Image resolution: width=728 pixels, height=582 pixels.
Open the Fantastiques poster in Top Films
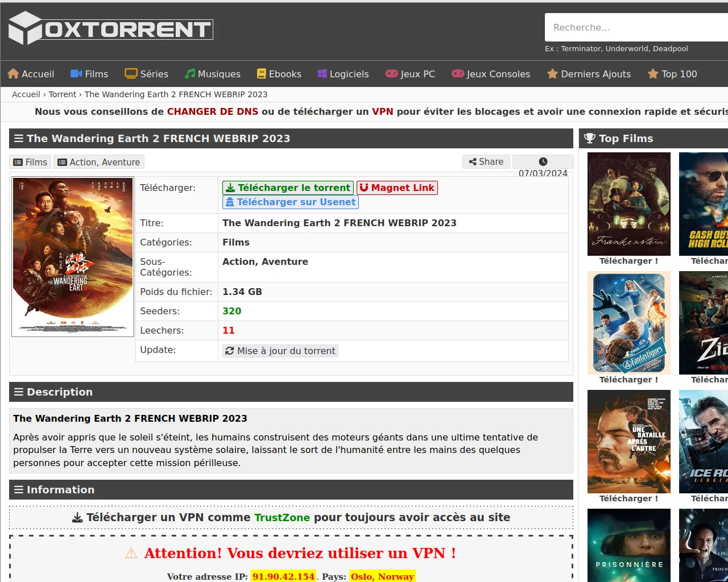pyautogui.click(x=629, y=323)
